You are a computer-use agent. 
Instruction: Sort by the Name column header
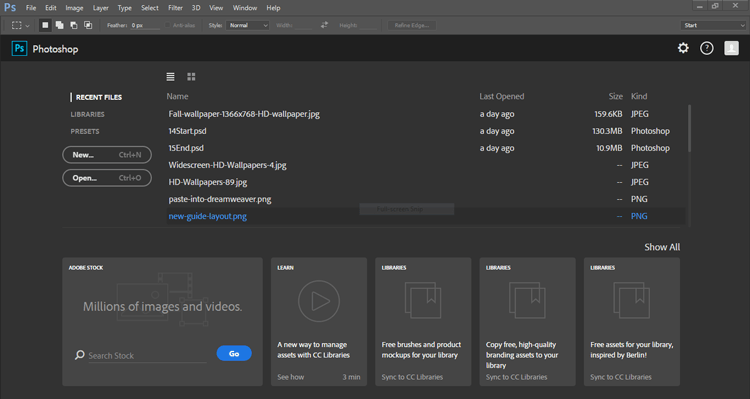tap(177, 96)
